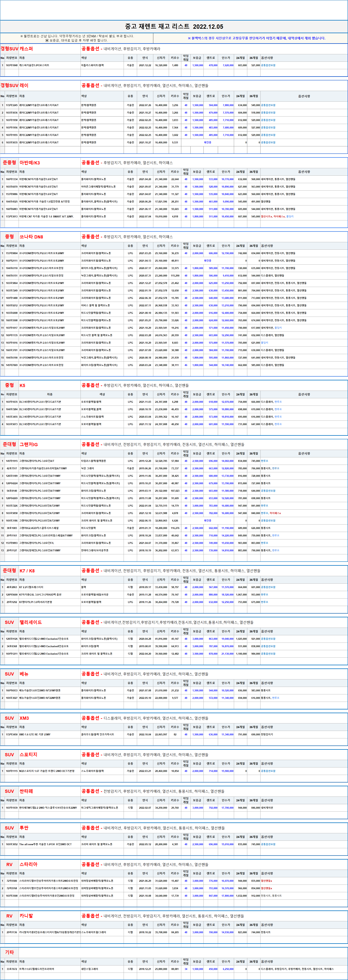Select plate number cell '165호7226'

click(x=12, y=506)
